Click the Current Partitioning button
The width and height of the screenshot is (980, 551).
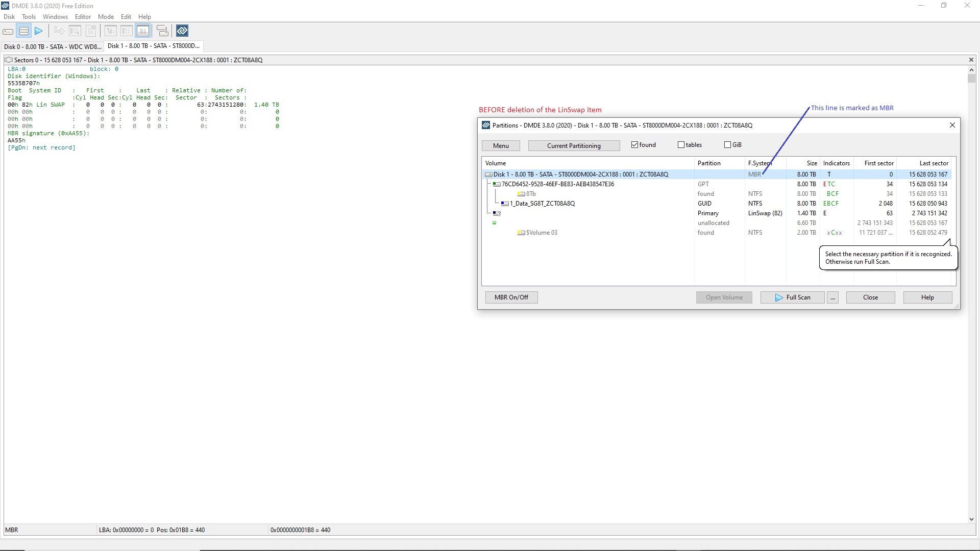(574, 146)
